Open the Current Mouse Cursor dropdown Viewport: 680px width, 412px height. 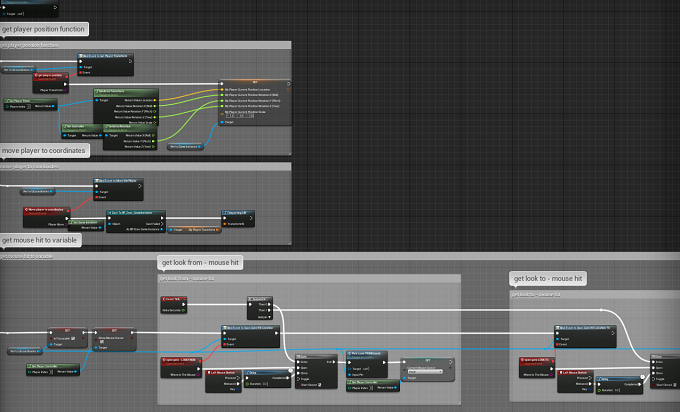425,372
